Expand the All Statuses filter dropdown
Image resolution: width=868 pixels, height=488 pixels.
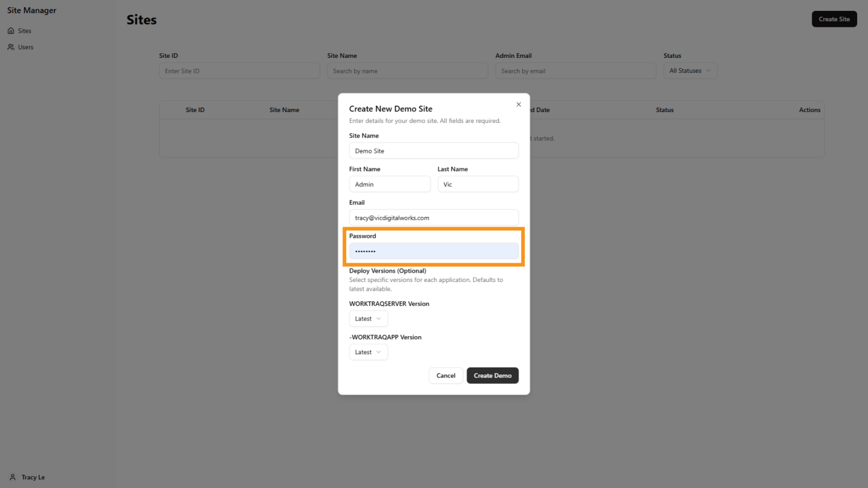(x=690, y=71)
